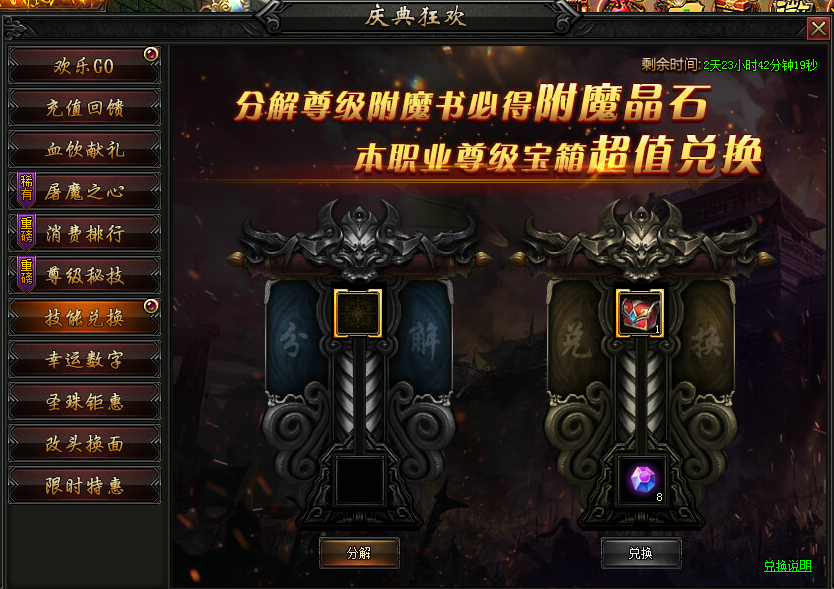Click the red treasure chest reward icon
Viewport: 834px width, 589px height.
(639, 313)
